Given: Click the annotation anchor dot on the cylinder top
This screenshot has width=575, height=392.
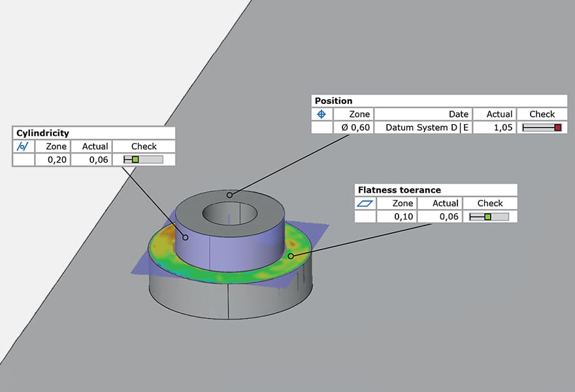Looking at the screenshot, I should pyautogui.click(x=229, y=195).
